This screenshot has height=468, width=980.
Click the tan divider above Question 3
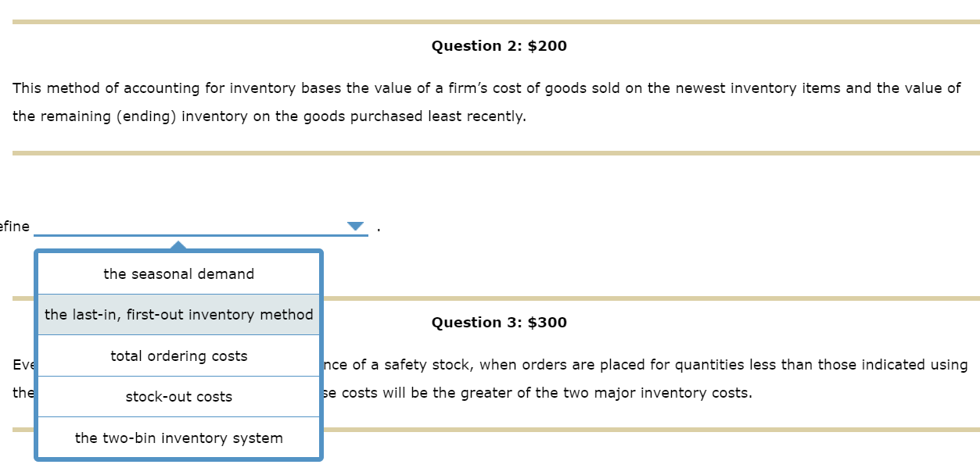click(x=626, y=298)
